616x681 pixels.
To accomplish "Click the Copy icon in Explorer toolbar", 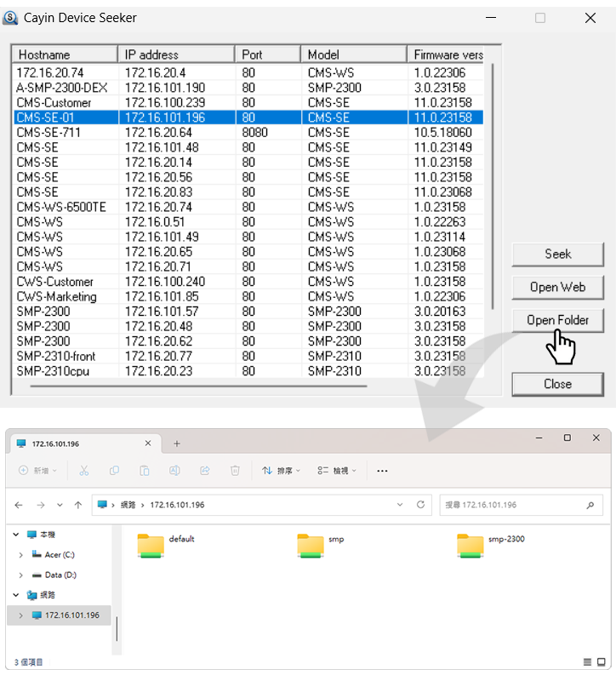I will (x=114, y=471).
